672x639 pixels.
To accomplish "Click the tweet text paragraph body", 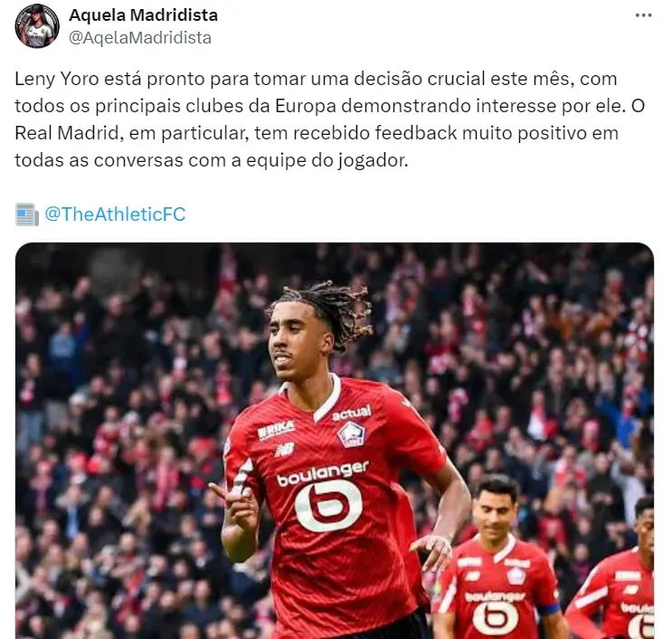I will click(330, 119).
